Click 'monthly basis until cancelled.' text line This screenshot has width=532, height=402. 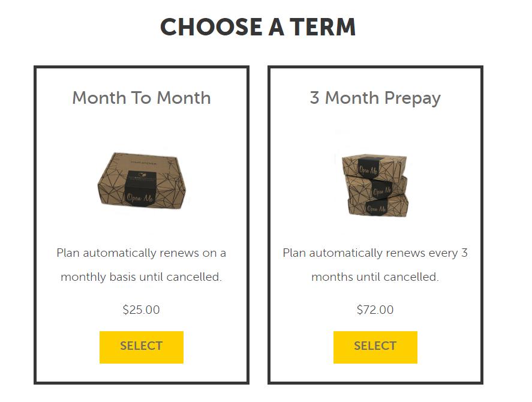click(x=141, y=277)
